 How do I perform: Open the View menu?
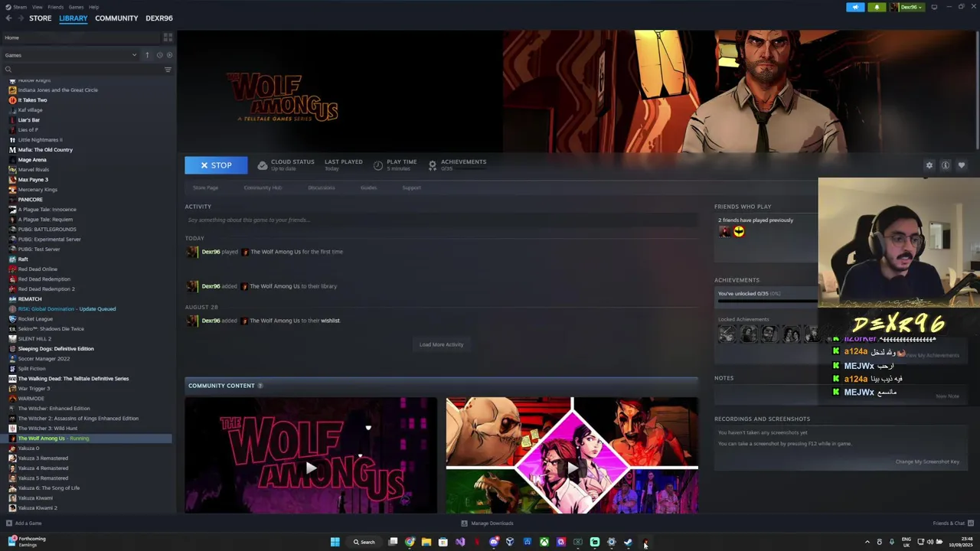pyautogui.click(x=37, y=7)
